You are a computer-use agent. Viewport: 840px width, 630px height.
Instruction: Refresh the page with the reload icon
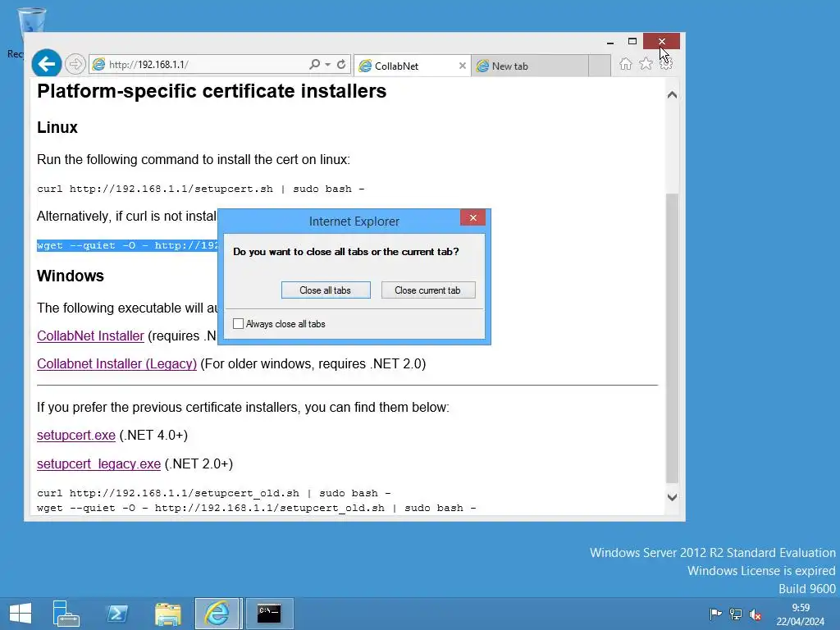[341, 64]
